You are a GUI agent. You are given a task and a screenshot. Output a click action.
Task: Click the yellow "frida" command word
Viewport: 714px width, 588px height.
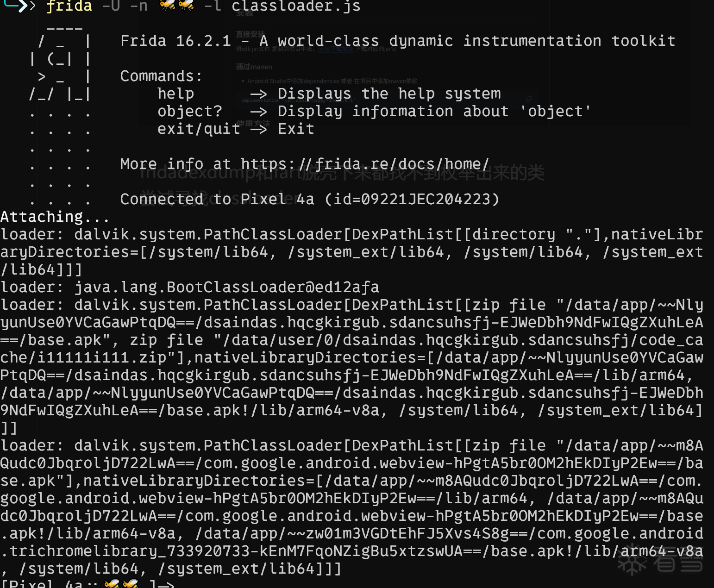tap(69, 6)
